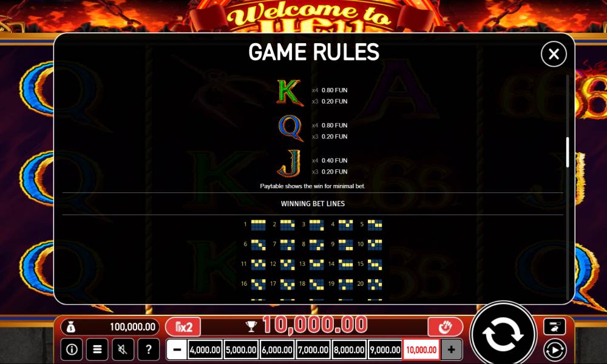This screenshot has width=607, height=364.
Task: Select the 7,000.00 bet value
Action: point(313,349)
